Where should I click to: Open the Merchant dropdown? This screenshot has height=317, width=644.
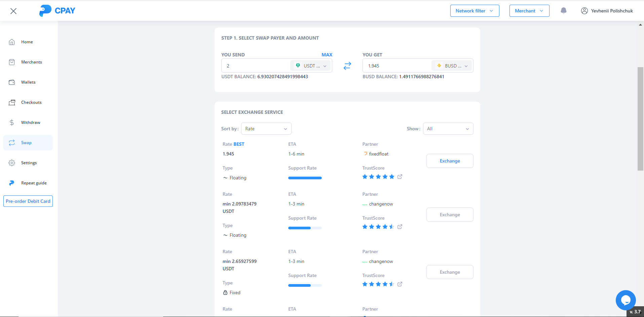[529, 11]
